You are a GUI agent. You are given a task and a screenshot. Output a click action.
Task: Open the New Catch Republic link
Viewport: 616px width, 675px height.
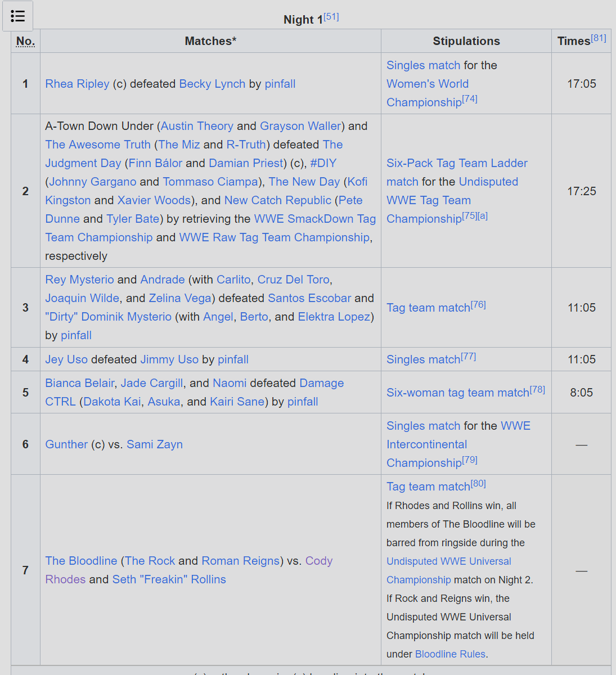click(278, 200)
